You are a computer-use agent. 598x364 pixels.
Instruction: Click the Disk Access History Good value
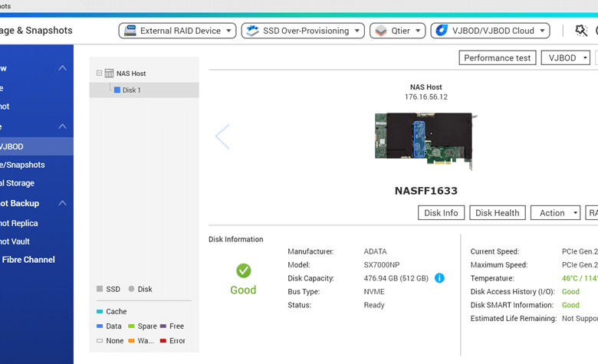coord(570,291)
